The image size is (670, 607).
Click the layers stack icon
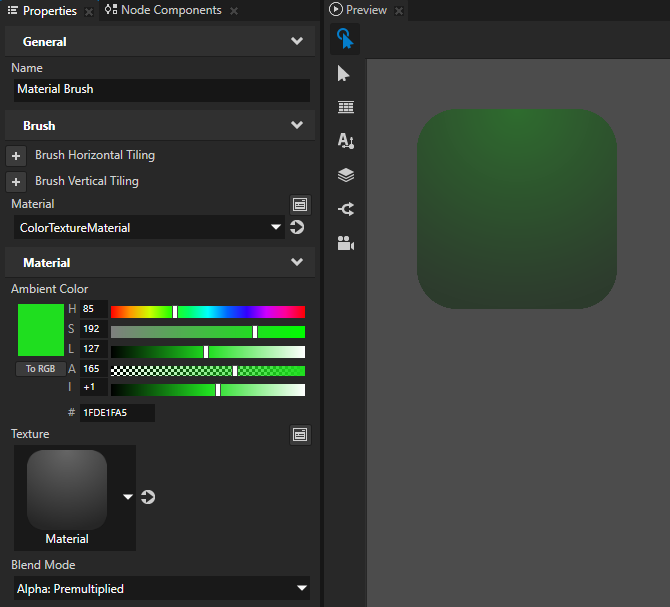[346, 175]
